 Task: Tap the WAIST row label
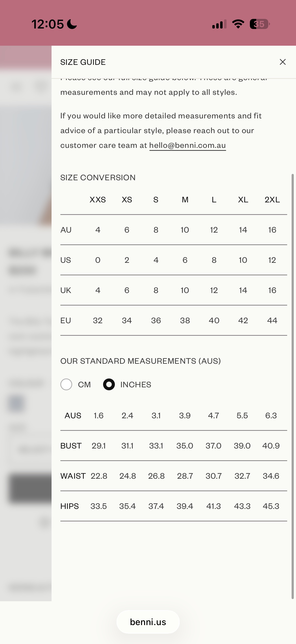pos(73,476)
